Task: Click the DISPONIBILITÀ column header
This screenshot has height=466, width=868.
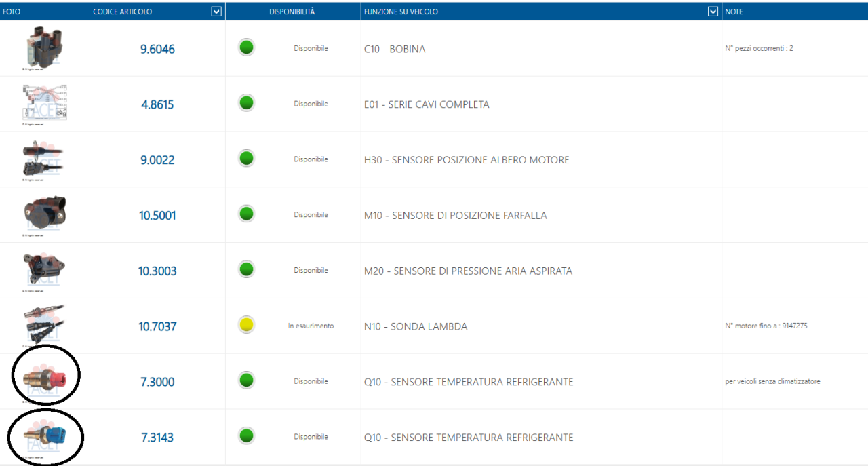Action: click(292, 12)
